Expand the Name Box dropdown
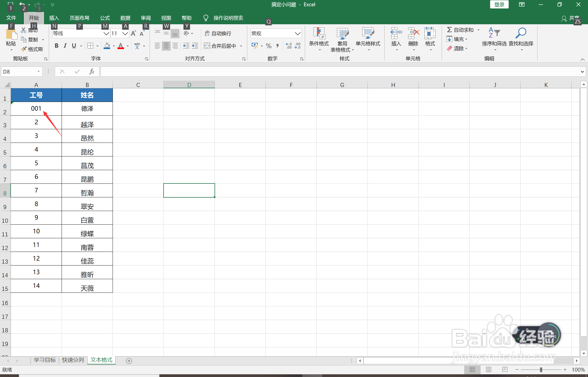The height and width of the screenshot is (377, 588). tap(38, 71)
